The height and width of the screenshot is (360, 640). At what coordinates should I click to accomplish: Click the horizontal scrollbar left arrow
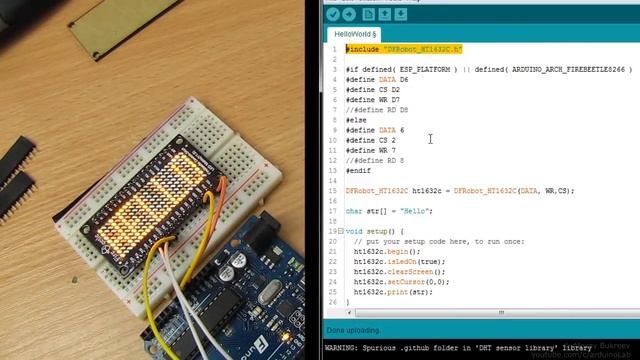pos(349,313)
